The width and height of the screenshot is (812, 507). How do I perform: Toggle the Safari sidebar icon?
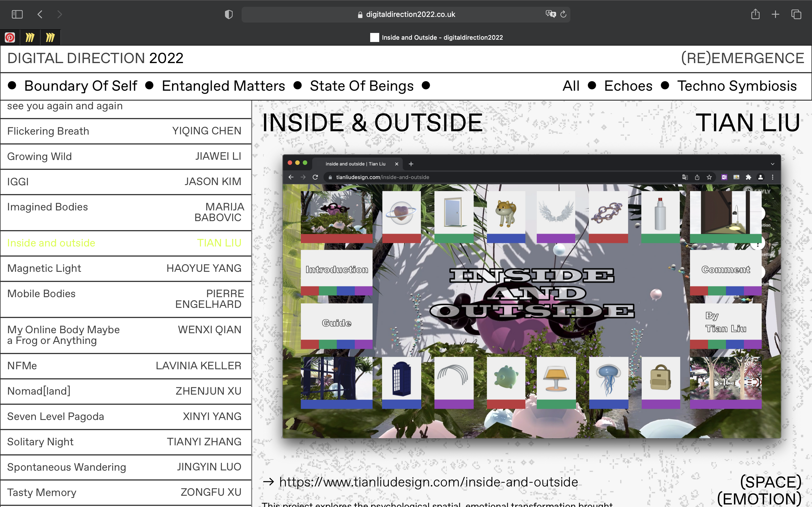[17, 14]
